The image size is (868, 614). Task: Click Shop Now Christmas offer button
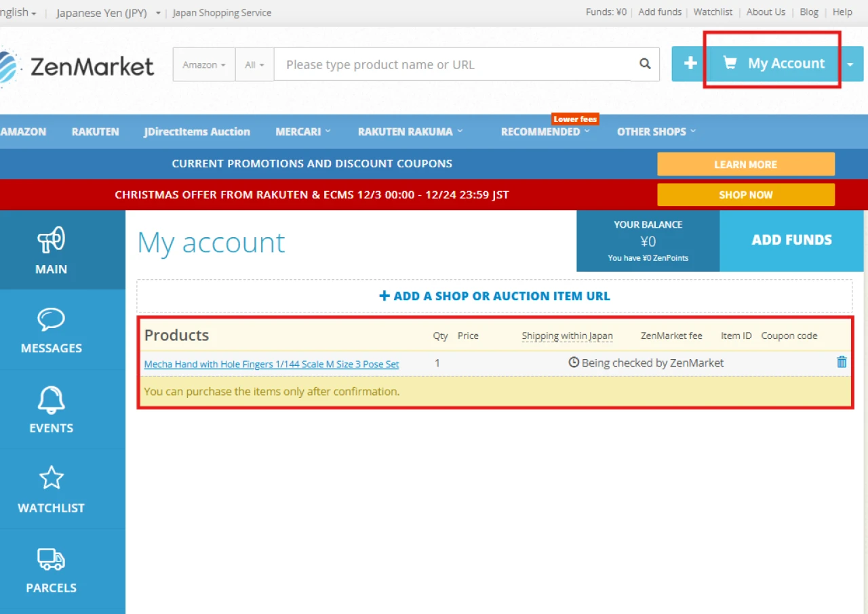[x=746, y=195]
